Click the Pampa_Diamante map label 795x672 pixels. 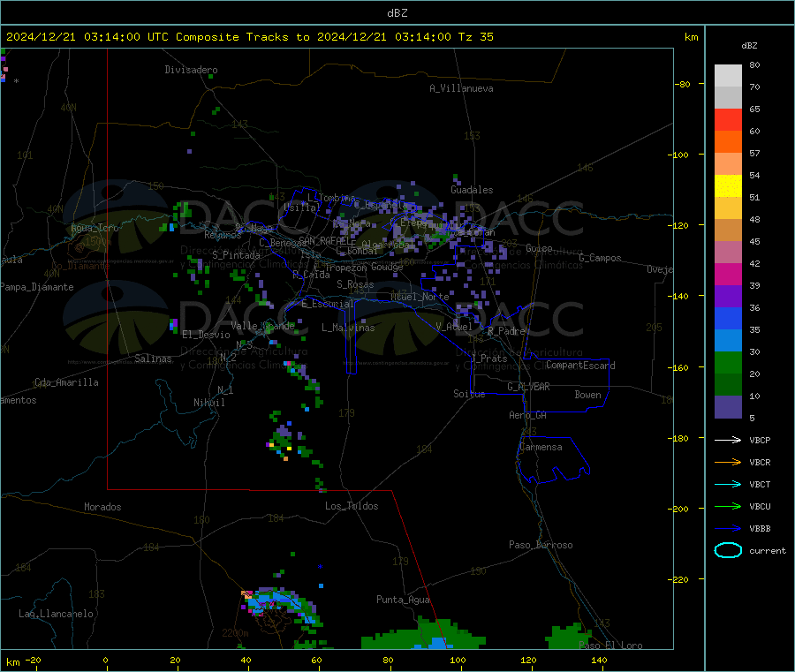pyautogui.click(x=37, y=287)
